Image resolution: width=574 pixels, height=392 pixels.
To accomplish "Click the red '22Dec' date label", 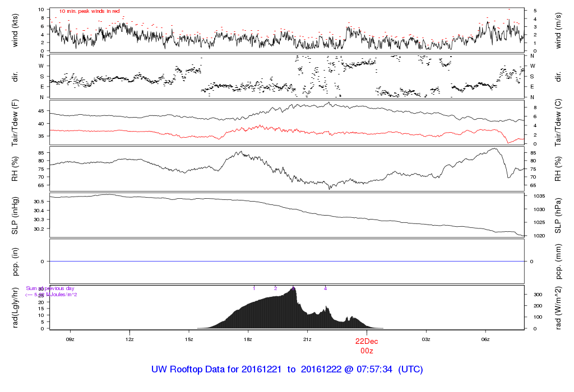I will (367, 341).
